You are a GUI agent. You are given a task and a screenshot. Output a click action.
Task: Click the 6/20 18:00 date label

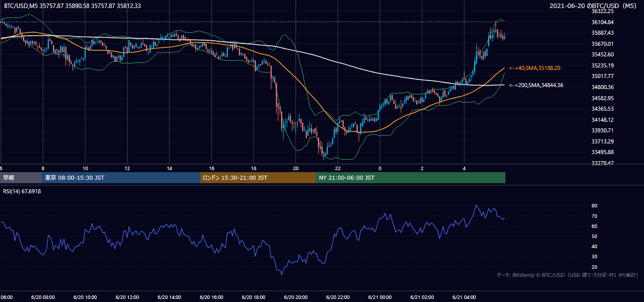[x=253, y=297]
